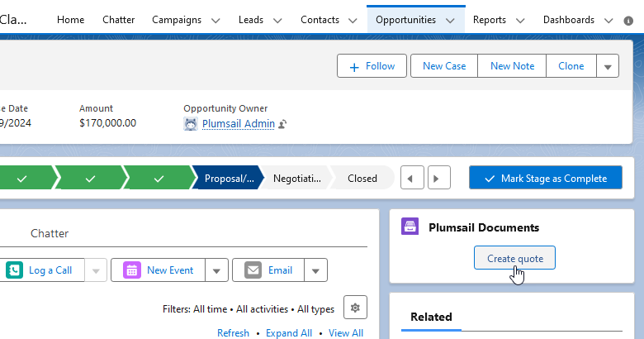
Task: Go to the Leads tab
Action: [x=250, y=20]
